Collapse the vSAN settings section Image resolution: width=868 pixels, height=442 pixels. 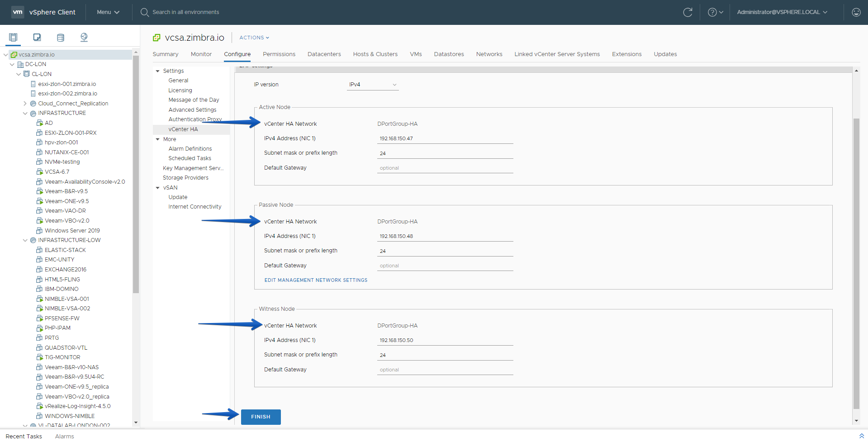click(158, 188)
